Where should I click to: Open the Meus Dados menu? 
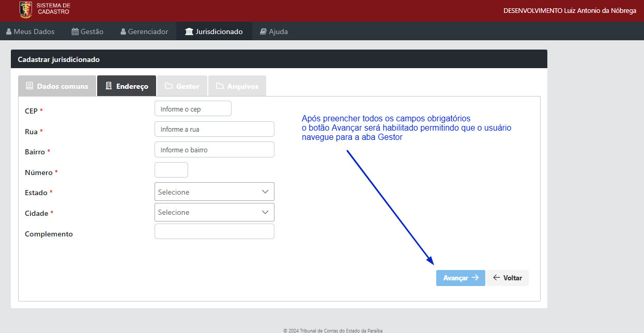coord(30,31)
